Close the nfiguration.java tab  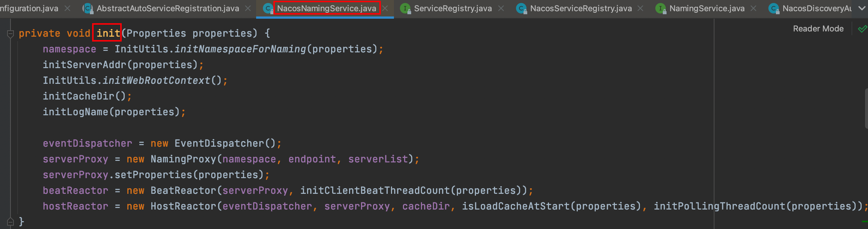pos(67,8)
